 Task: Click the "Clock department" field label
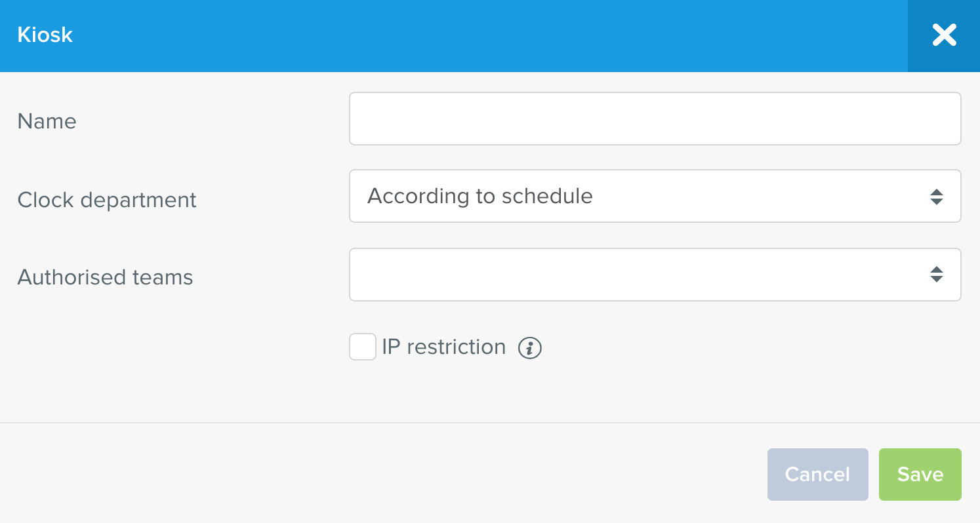tap(107, 200)
